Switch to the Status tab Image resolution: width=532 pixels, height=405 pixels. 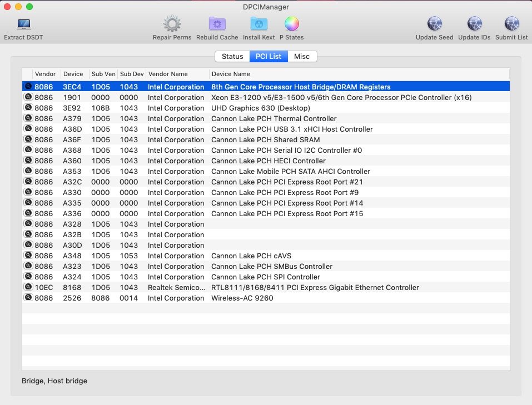tap(232, 56)
